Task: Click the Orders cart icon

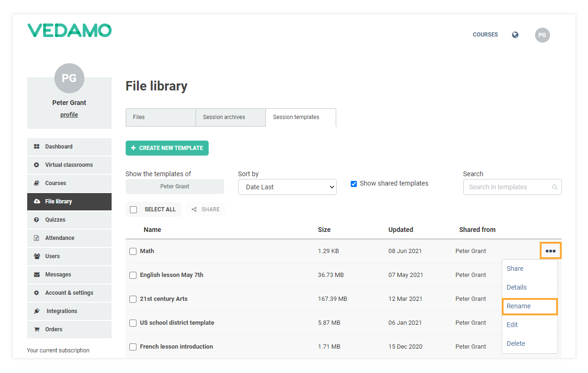Action: [37, 329]
